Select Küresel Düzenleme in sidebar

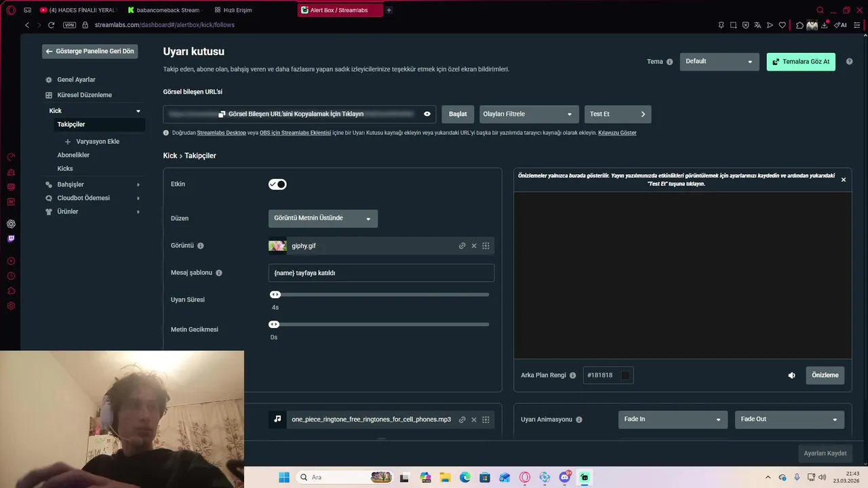84,96
